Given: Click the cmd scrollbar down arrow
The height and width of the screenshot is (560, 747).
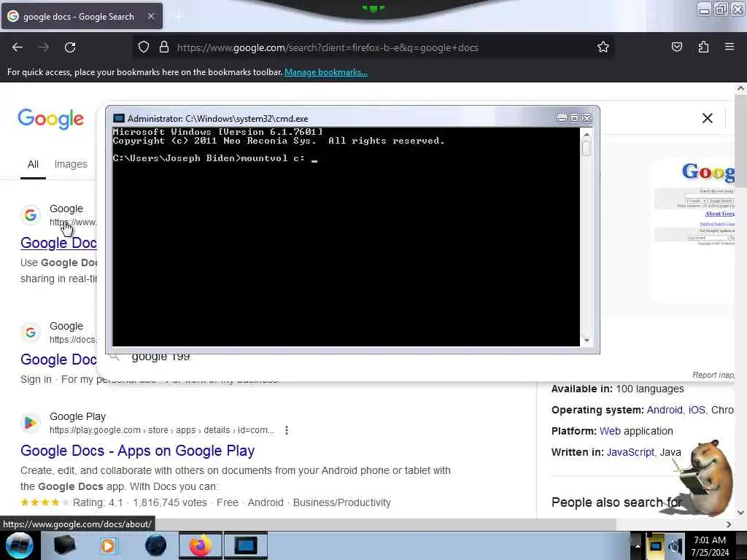Looking at the screenshot, I should click(x=587, y=340).
